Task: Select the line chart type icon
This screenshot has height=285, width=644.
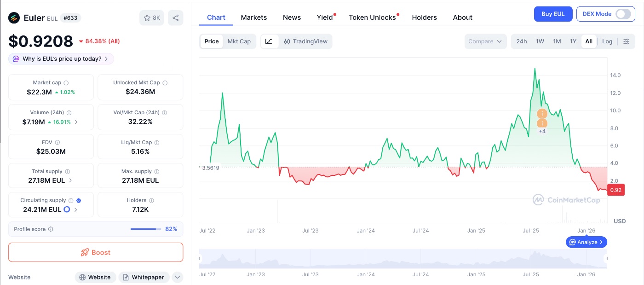Action: pos(269,41)
